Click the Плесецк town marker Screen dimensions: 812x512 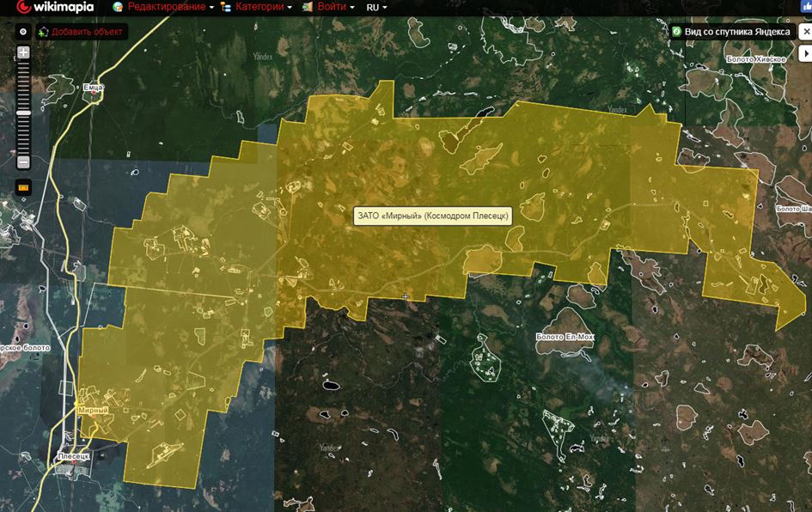[x=74, y=456]
